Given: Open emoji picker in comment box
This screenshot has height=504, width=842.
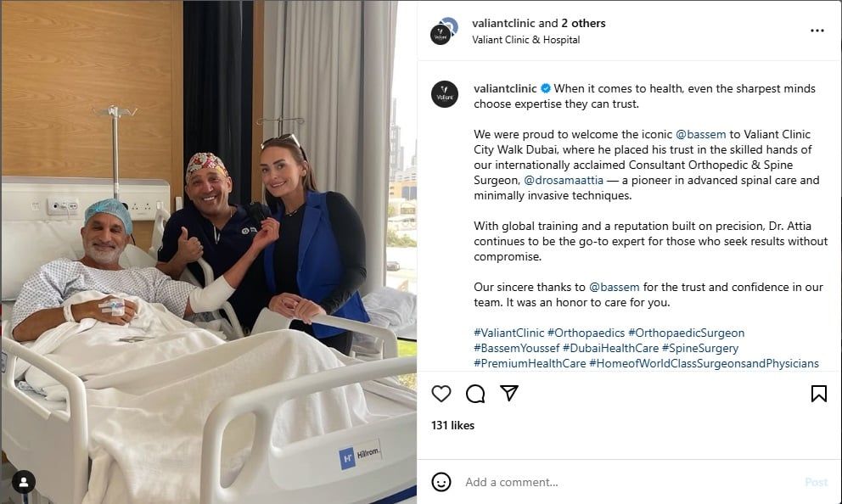Looking at the screenshot, I should (x=441, y=482).
